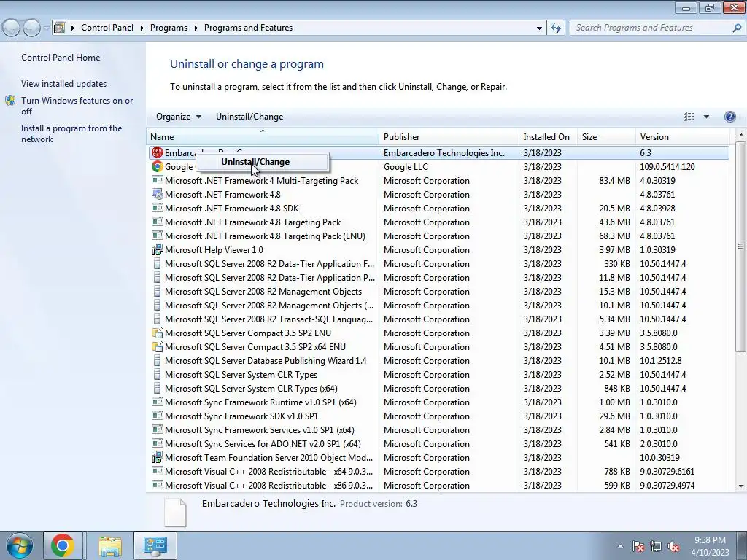Click the Google LLC publisher cell
This screenshot has height=560, width=747.
406,167
